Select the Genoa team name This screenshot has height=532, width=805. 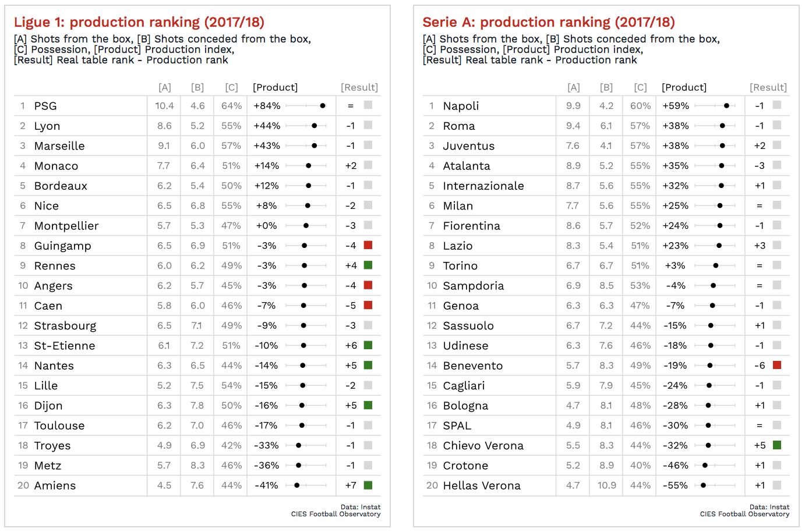click(x=461, y=306)
